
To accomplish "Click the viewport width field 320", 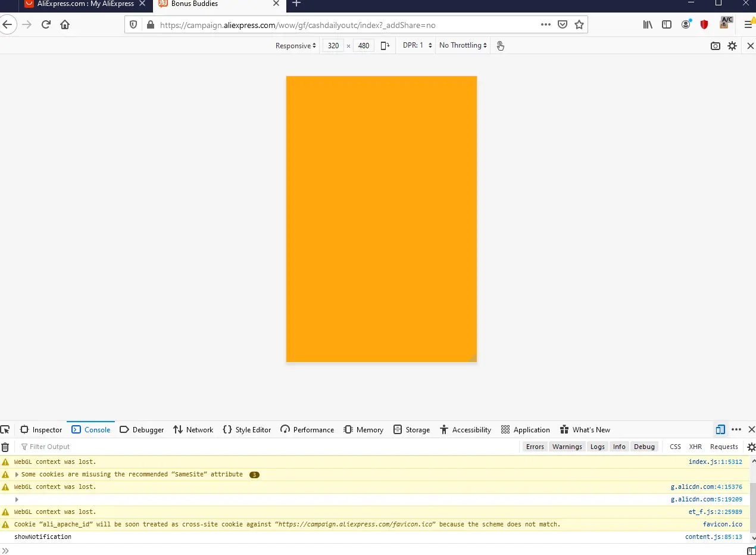I will pyautogui.click(x=333, y=46).
